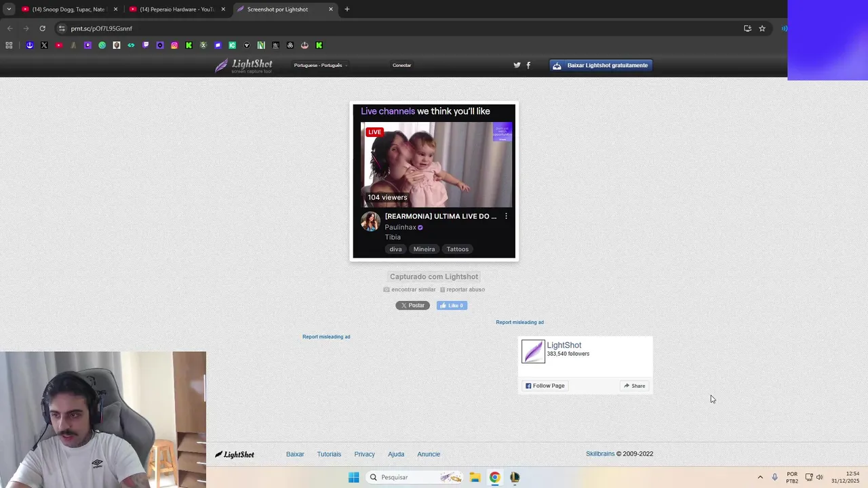Click the live stream thumbnail image

pos(436,165)
